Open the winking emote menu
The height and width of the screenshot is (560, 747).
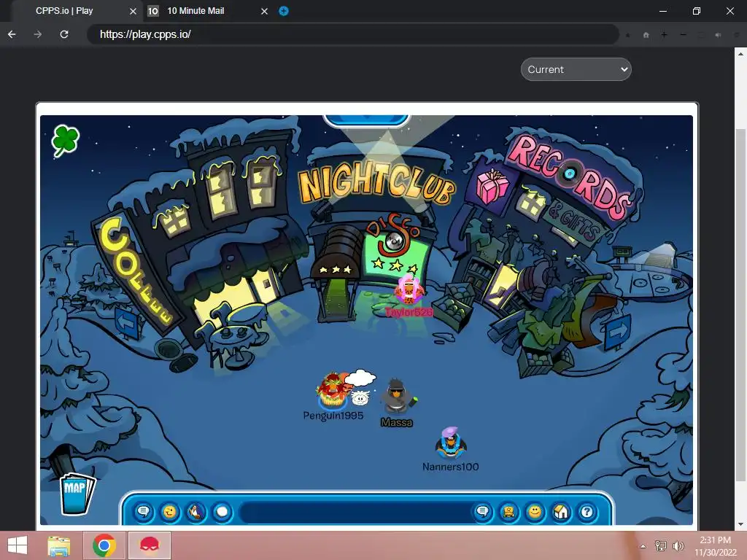169,512
